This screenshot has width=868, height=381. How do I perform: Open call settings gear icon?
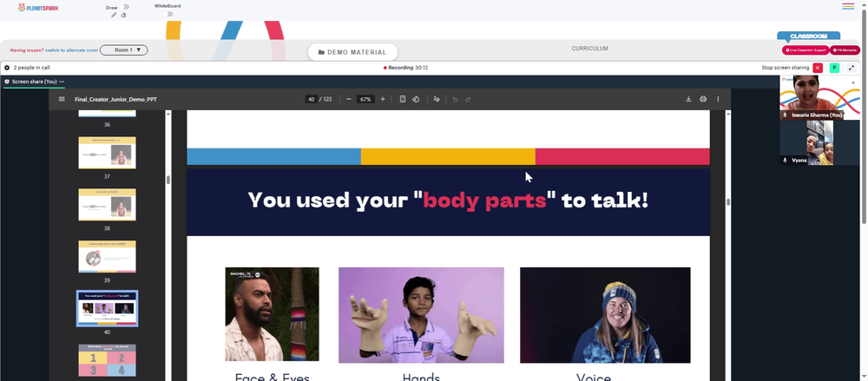tap(7, 68)
